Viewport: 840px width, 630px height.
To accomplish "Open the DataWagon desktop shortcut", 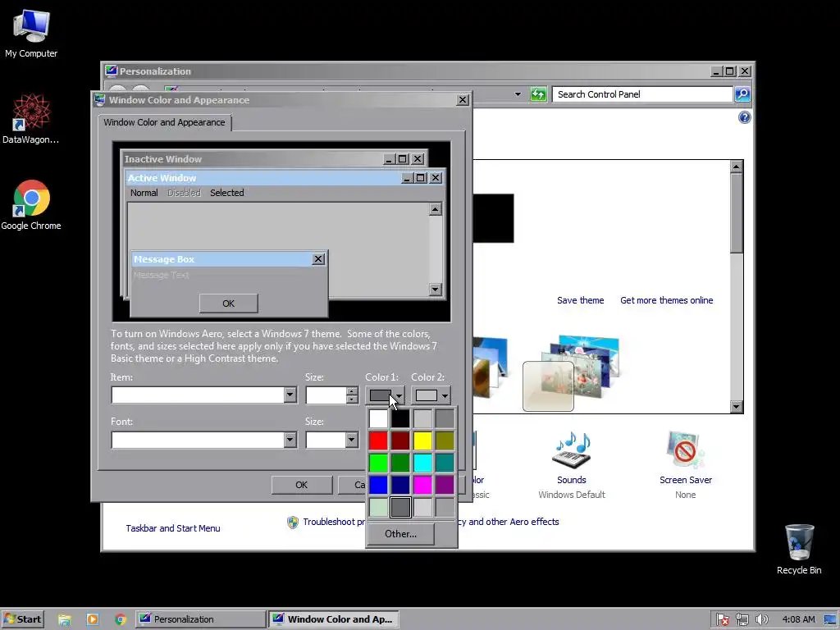I will (x=30, y=119).
